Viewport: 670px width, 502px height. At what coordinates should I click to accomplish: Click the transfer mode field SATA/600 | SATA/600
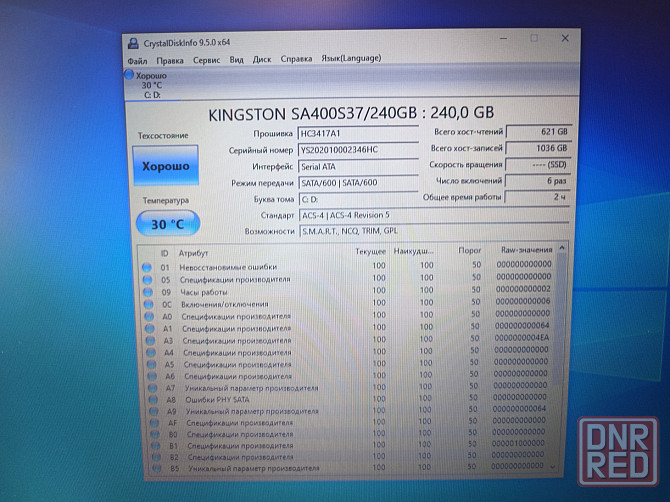tap(358, 182)
